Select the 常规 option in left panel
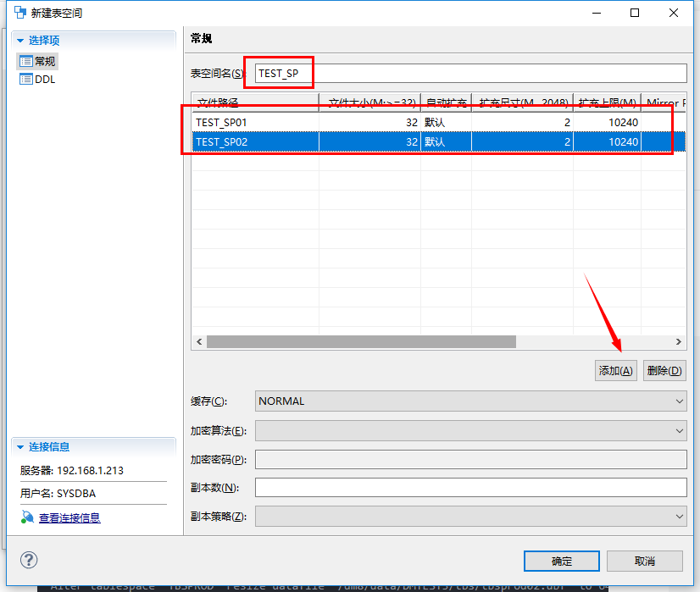The width and height of the screenshot is (700, 592). (37, 61)
